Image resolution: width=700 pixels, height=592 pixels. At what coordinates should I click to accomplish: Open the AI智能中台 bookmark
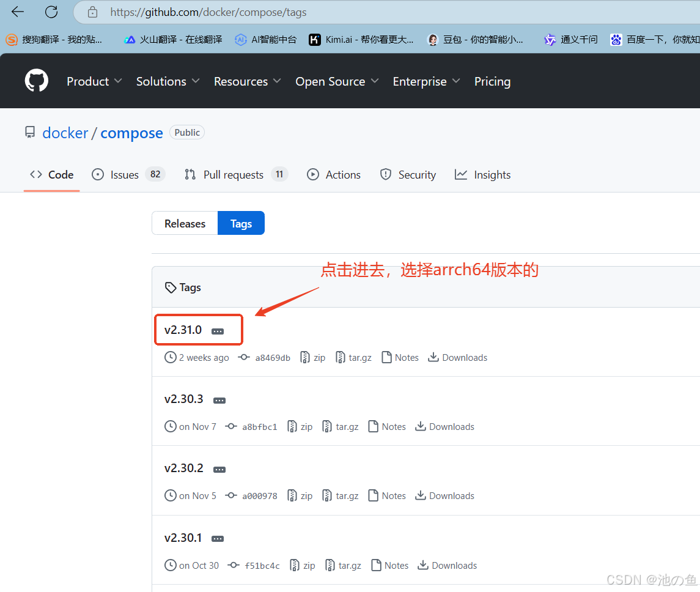(265, 40)
